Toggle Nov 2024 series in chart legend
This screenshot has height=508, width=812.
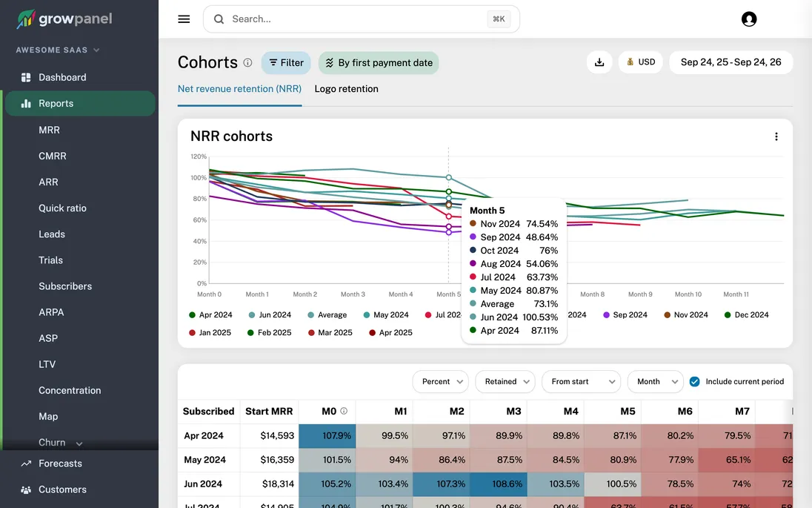point(685,314)
